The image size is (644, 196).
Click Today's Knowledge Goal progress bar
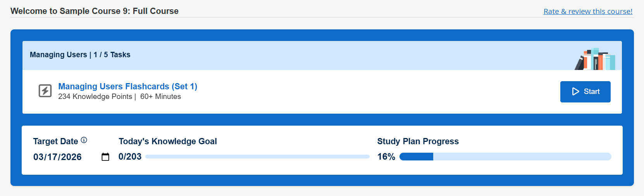[x=257, y=157]
